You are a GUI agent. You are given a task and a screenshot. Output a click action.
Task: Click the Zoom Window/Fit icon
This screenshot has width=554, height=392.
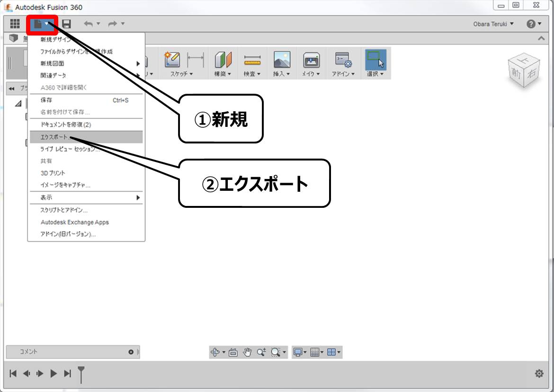[x=276, y=352]
